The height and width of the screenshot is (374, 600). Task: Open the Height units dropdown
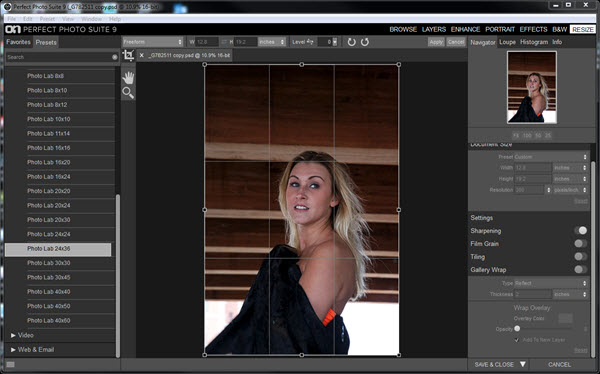click(x=570, y=179)
